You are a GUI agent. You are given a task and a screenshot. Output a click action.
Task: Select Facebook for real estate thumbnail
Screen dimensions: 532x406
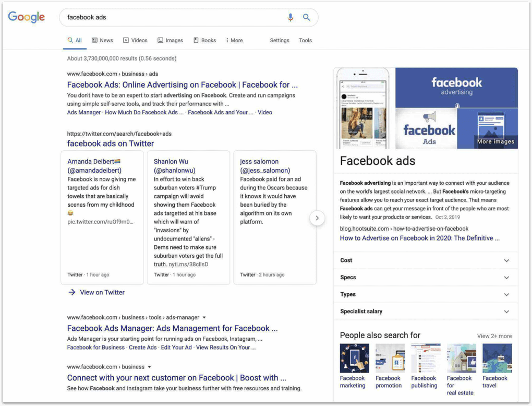pos(462,358)
